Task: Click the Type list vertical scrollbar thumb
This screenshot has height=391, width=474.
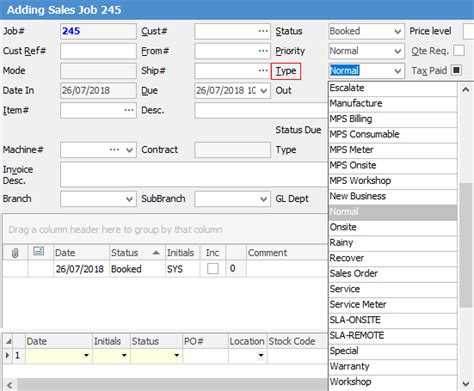Action: [466, 245]
